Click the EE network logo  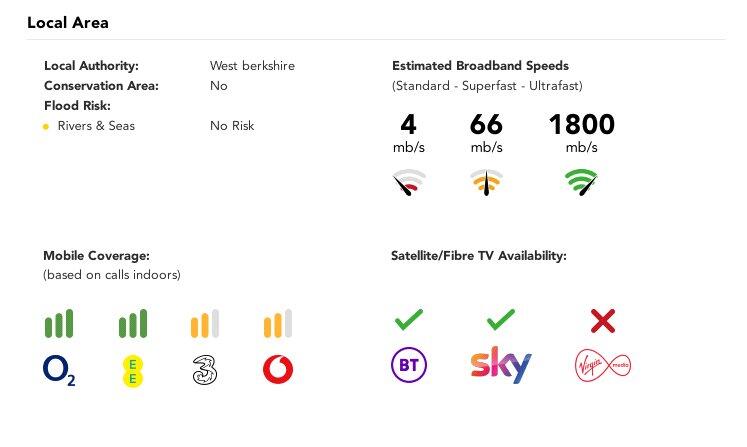(131, 371)
